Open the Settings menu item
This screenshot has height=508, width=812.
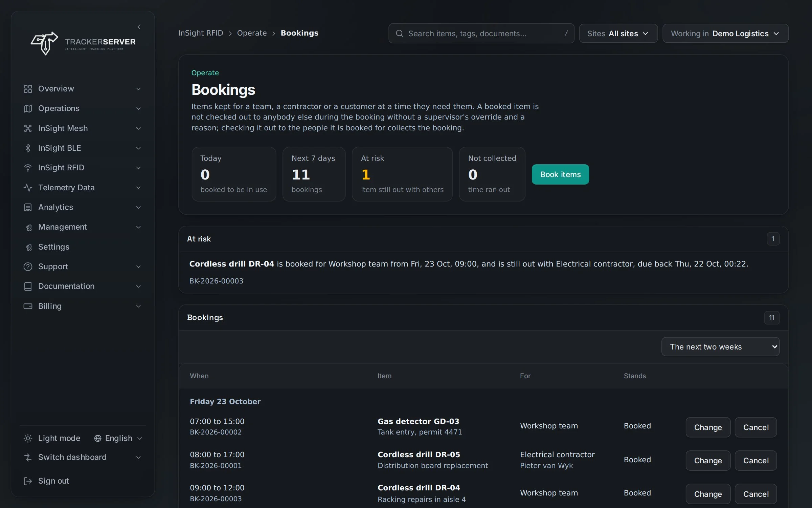tap(83, 247)
